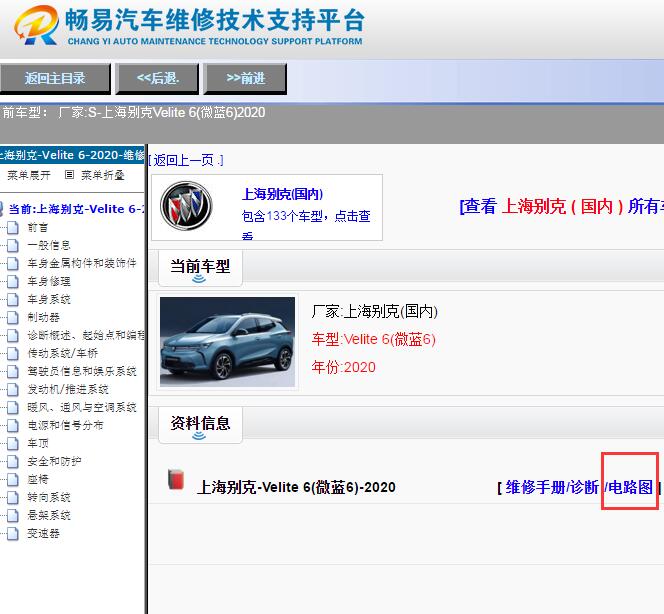The width and height of the screenshot is (664, 614).
Task: Open the 诊断概述、起始点和编程 tree item
Action: coord(86,335)
